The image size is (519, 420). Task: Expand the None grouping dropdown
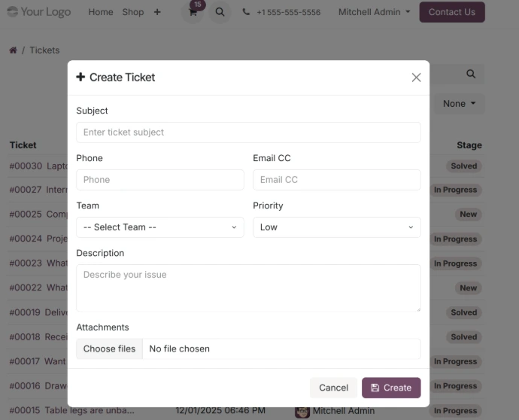point(459,104)
